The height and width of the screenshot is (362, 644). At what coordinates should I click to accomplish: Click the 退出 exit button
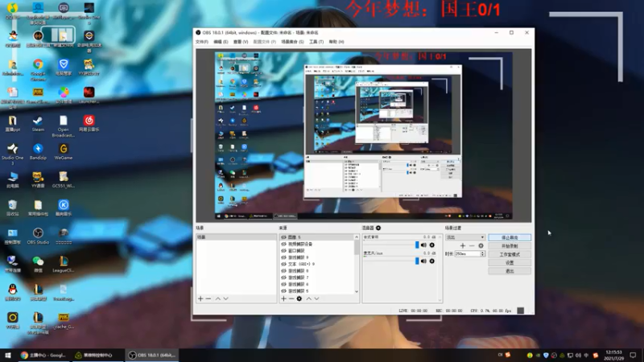510,271
